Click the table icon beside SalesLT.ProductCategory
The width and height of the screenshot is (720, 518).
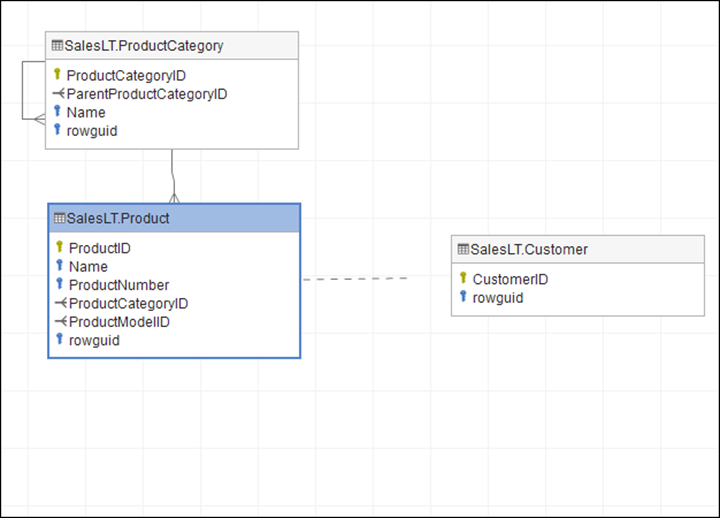[57, 46]
